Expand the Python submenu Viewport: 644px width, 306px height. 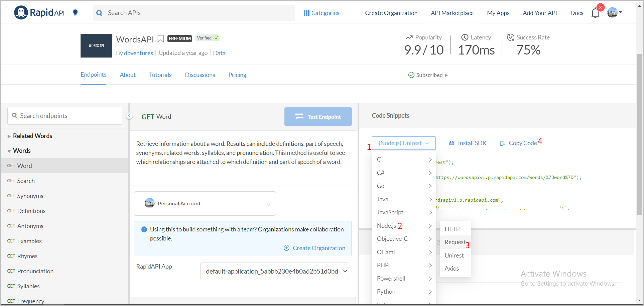point(404,292)
